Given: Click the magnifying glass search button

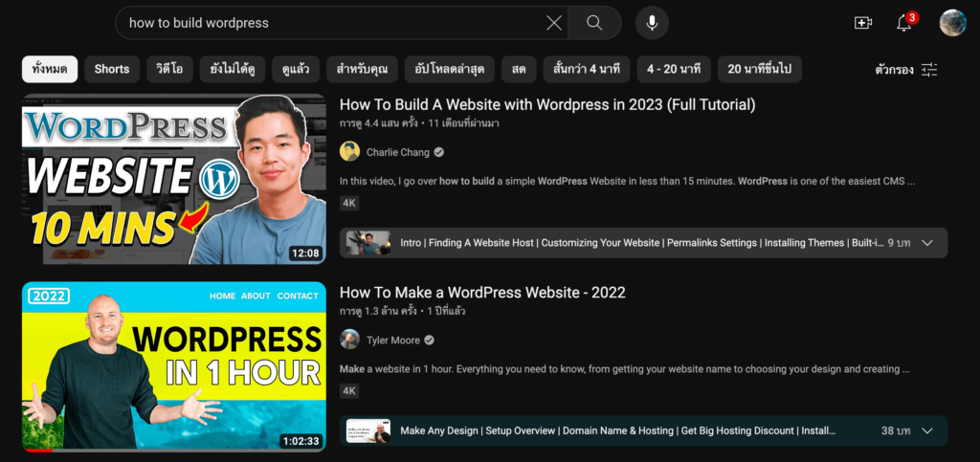Looking at the screenshot, I should (x=594, y=23).
